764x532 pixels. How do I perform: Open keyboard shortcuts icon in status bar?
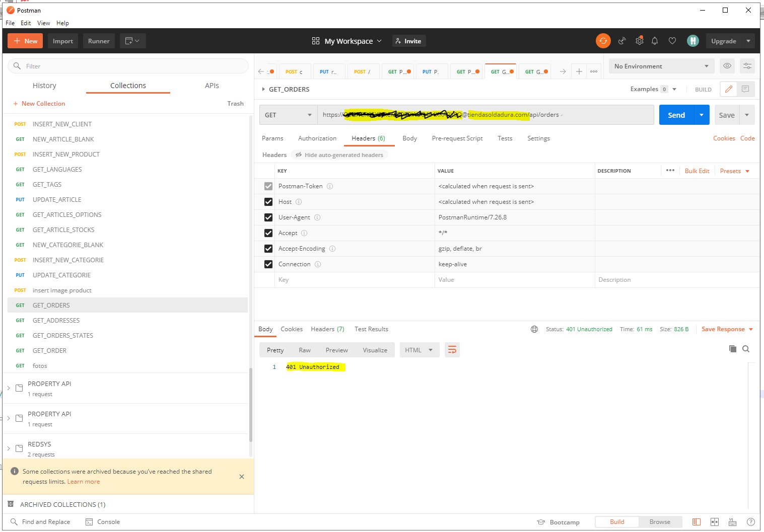click(733, 522)
